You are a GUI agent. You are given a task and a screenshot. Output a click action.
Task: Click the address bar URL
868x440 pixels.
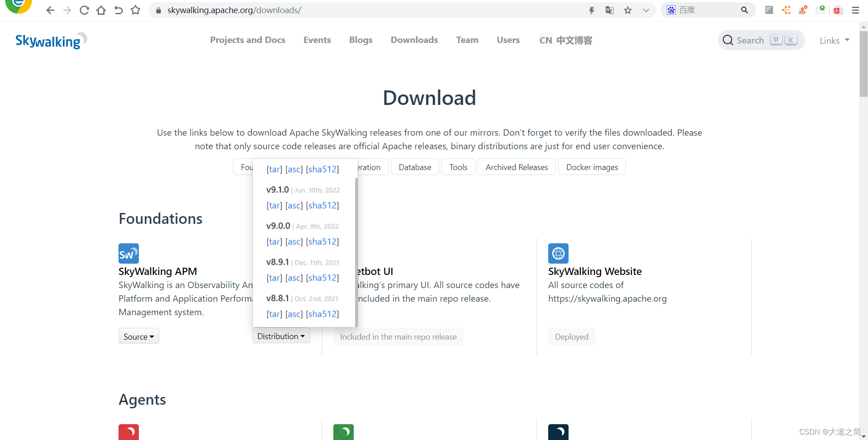click(x=234, y=10)
